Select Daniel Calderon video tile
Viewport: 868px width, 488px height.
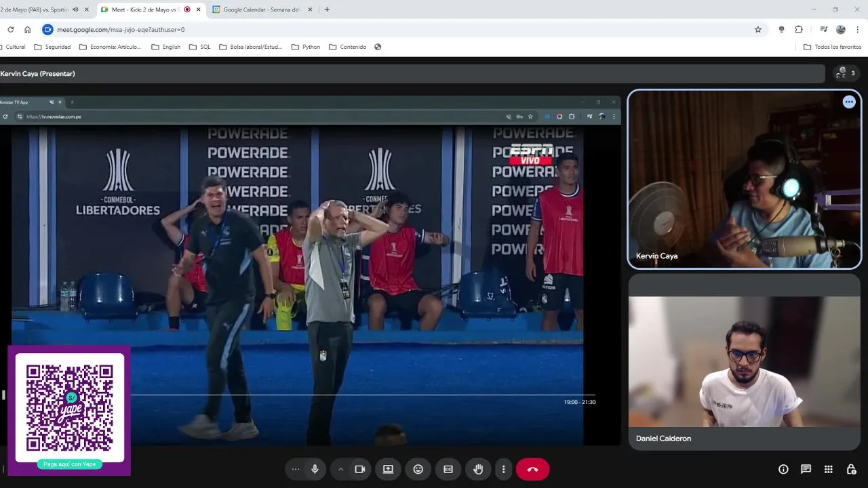pos(744,362)
